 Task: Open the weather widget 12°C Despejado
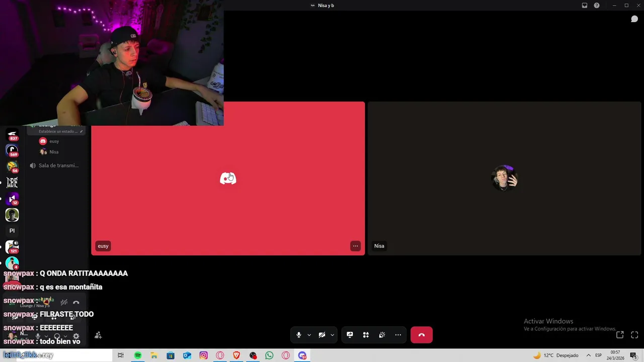pos(556,355)
